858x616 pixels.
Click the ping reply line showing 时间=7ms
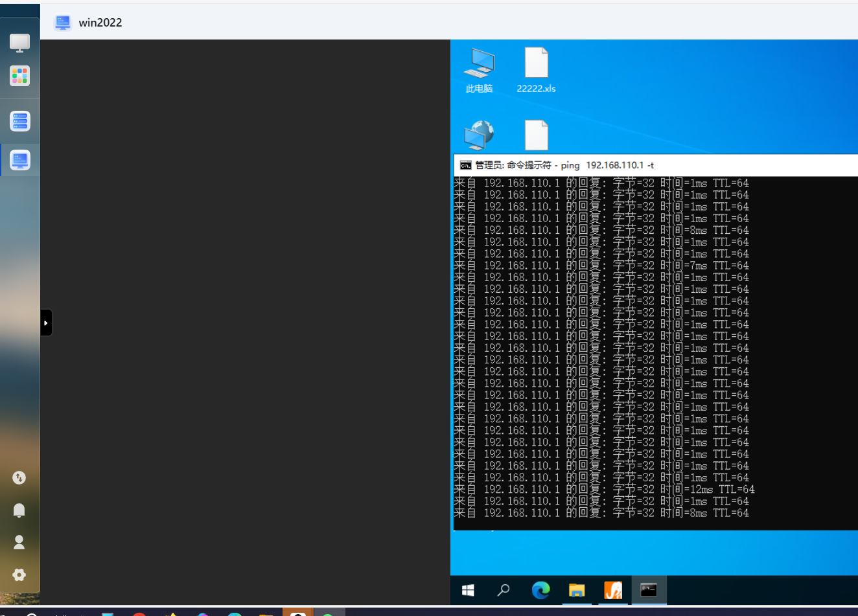pyautogui.click(x=601, y=266)
